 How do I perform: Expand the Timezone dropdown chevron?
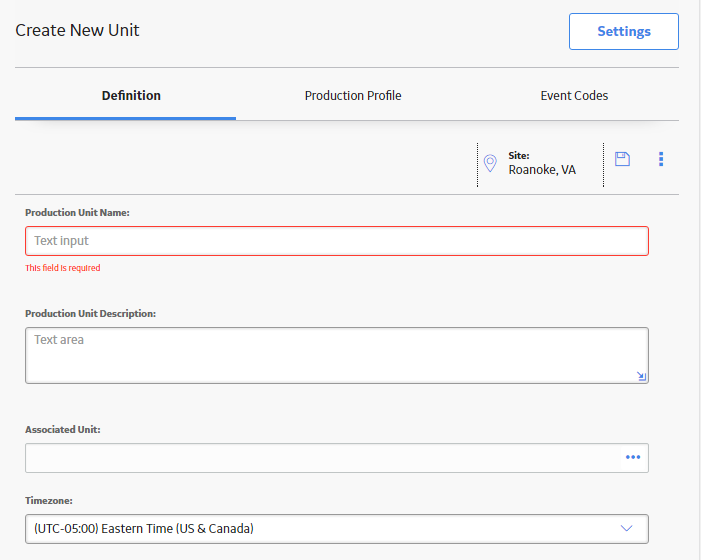tap(626, 528)
